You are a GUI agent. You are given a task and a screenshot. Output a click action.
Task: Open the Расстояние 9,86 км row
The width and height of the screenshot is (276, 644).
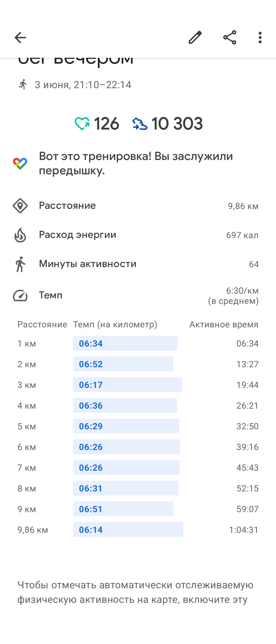[x=138, y=206]
